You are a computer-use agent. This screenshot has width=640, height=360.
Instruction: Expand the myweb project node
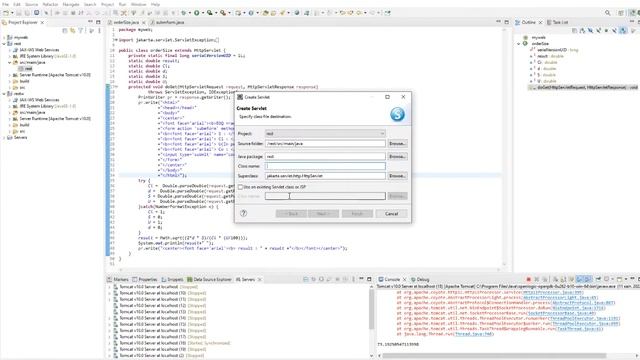[x=4, y=37]
